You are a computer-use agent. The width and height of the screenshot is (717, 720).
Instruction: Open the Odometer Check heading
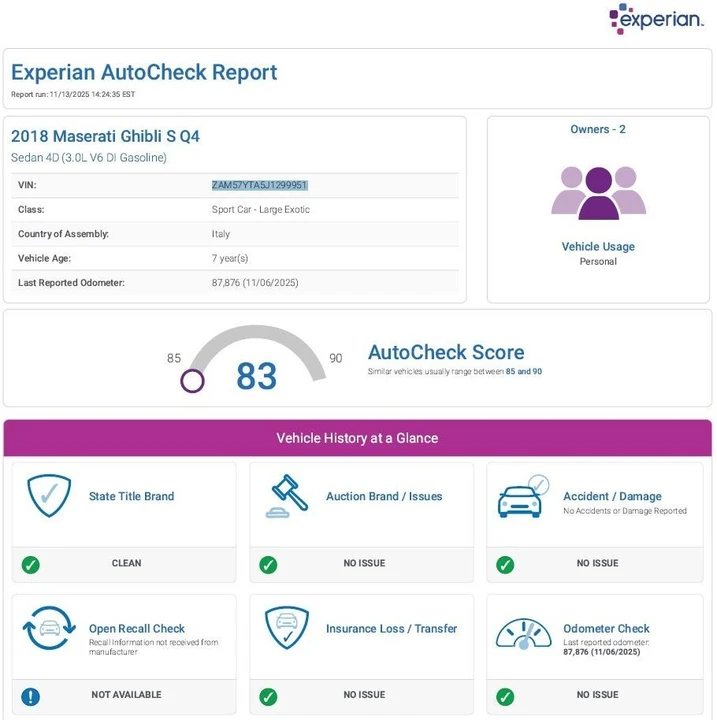coord(606,628)
